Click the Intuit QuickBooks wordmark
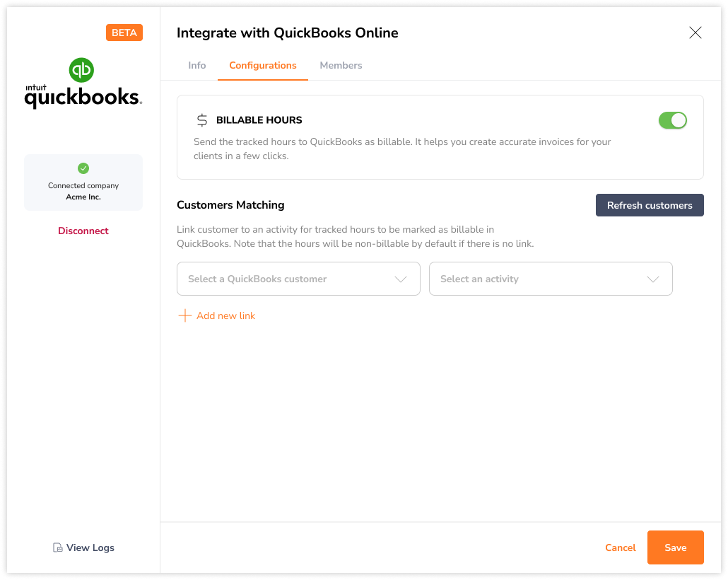The height and width of the screenshot is (580, 728). point(82,97)
